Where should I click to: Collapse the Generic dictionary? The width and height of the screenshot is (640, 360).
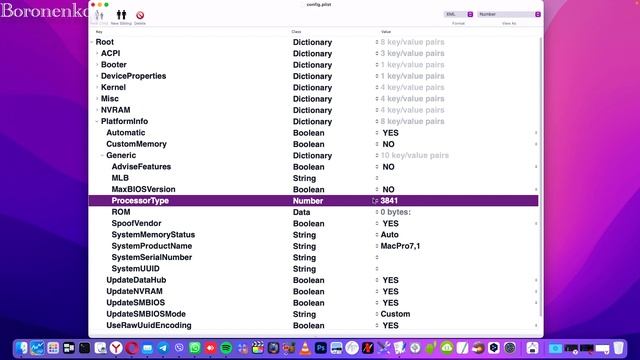102,155
